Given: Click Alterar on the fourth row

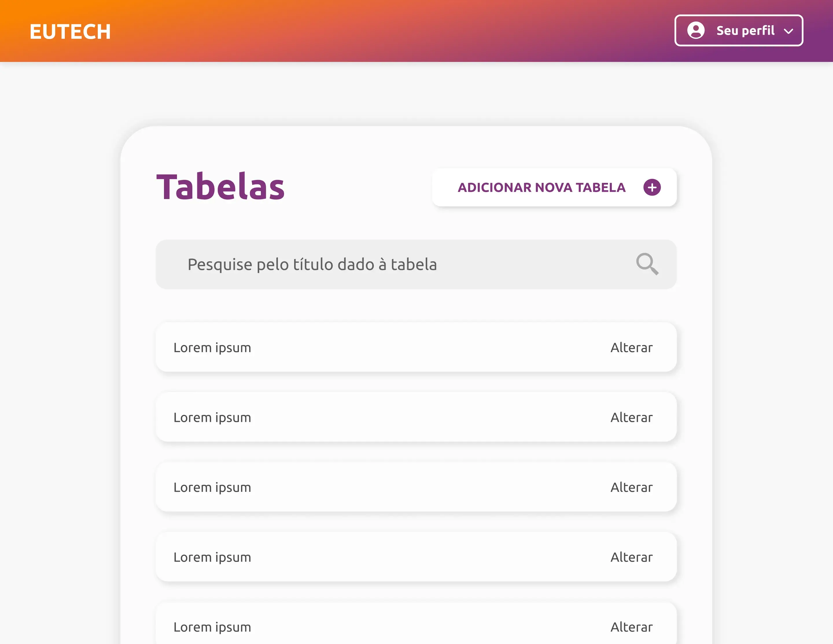Looking at the screenshot, I should click(631, 557).
